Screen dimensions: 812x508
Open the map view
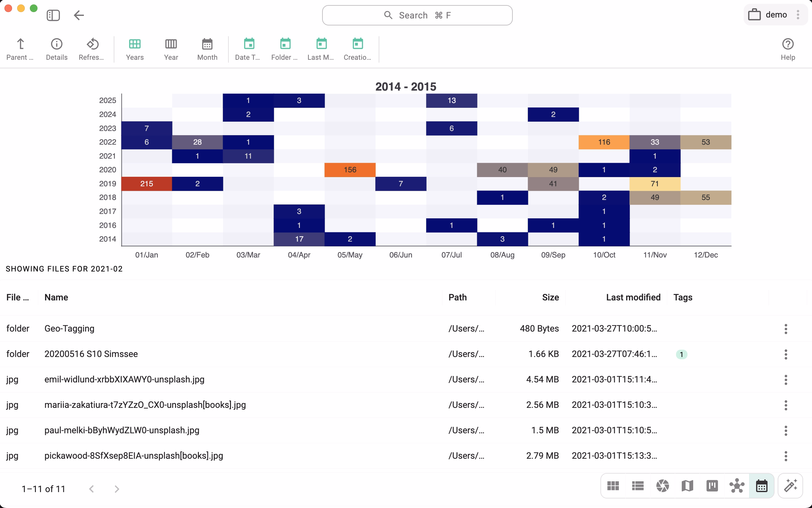[687, 485]
